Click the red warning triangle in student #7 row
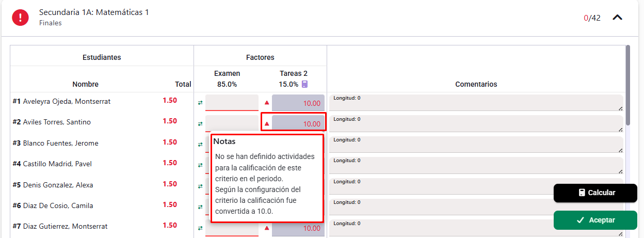This screenshot has width=644, height=238. click(267, 228)
